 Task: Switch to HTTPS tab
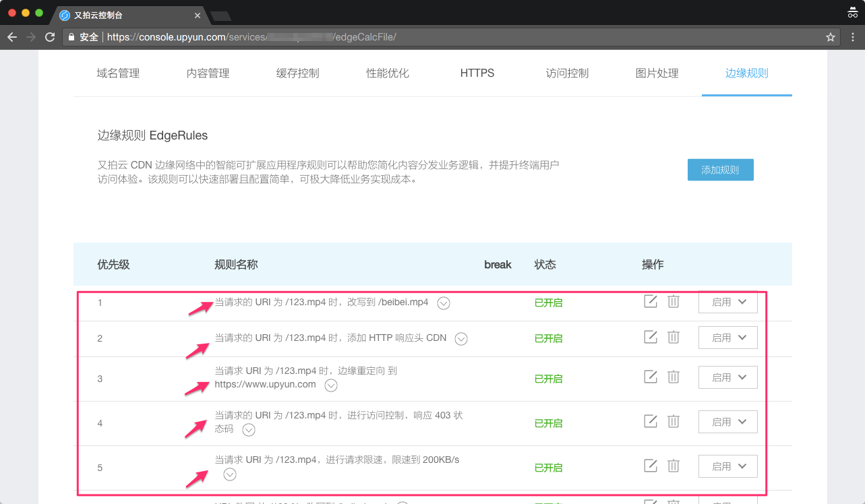477,73
